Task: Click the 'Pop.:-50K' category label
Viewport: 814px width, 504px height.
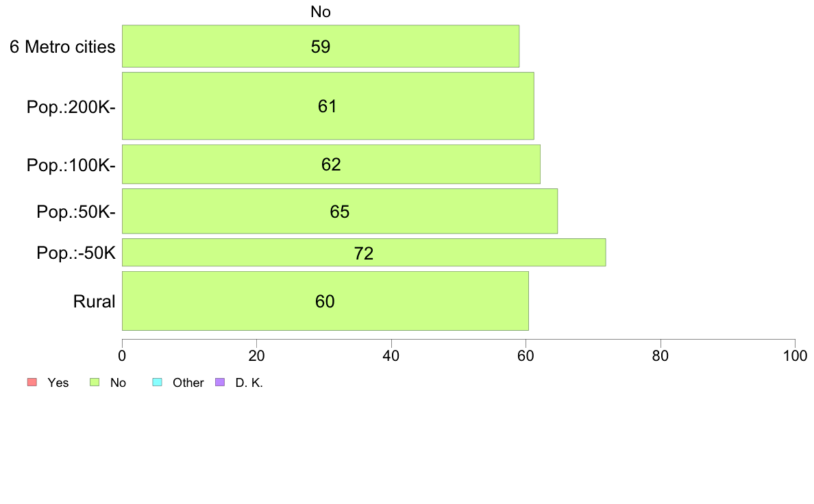Action: 76,254
